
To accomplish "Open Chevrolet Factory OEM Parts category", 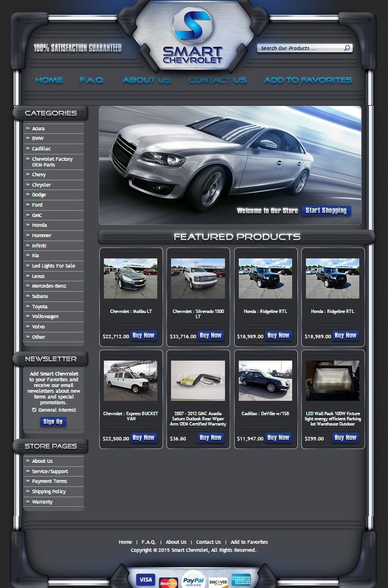I will (53, 161).
